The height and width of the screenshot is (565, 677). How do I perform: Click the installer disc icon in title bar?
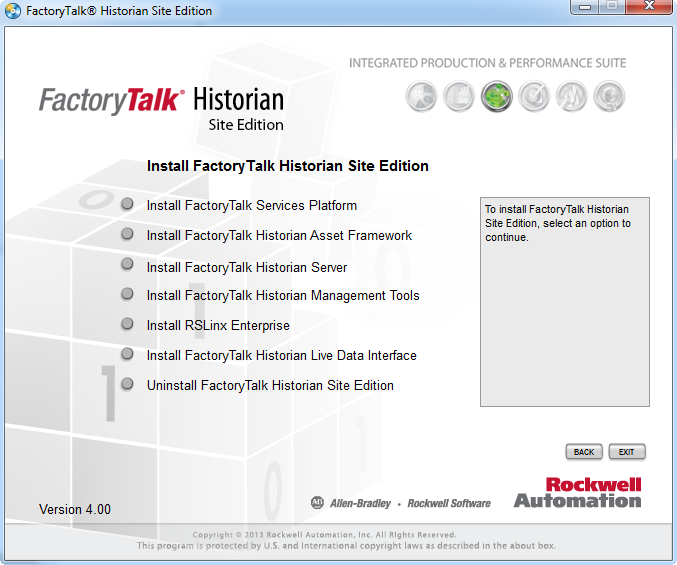pos(13,11)
